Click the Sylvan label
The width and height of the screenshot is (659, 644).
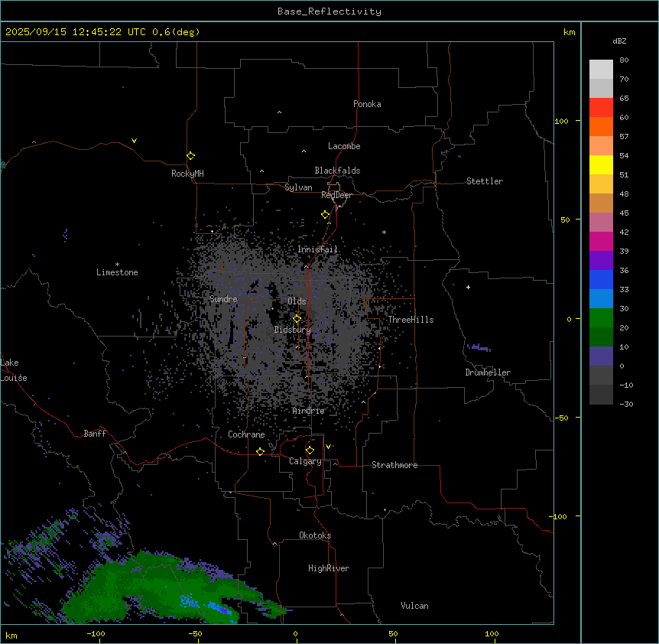[x=298, y=187]
